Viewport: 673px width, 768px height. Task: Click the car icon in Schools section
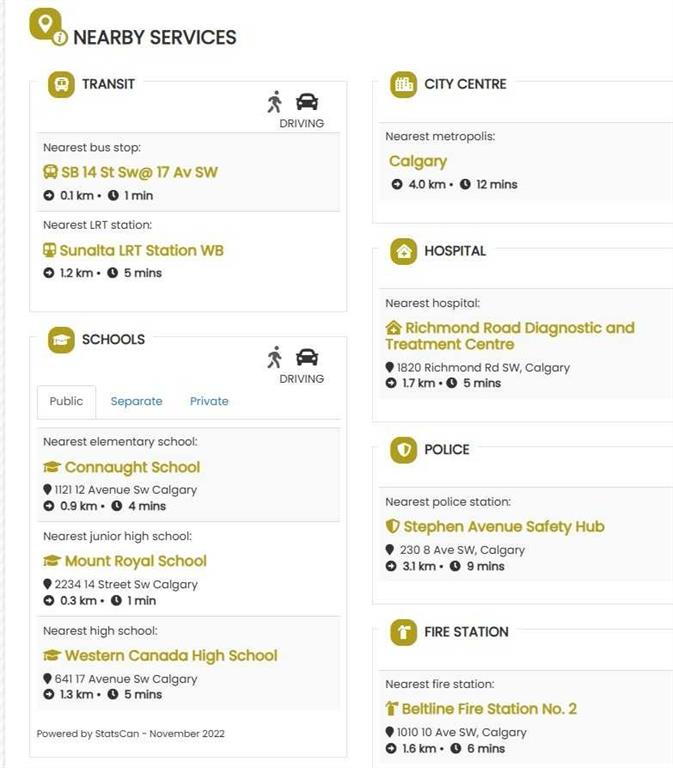tap(307, 357)
